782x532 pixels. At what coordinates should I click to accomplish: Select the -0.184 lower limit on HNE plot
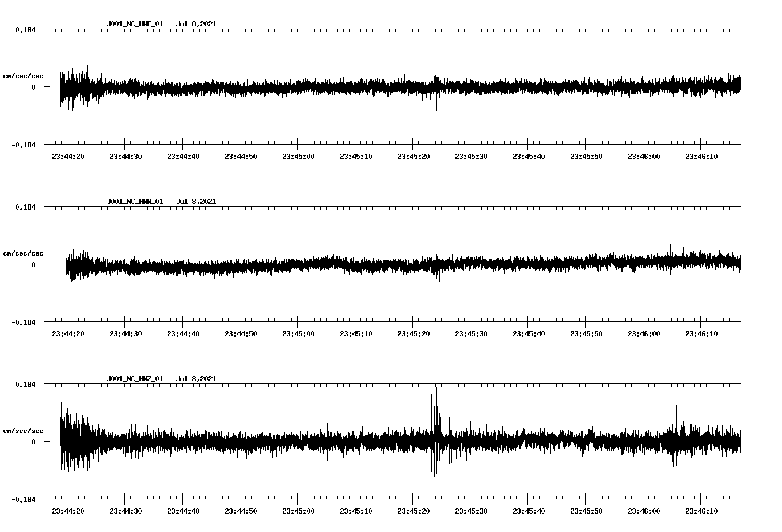coord(23,145)
